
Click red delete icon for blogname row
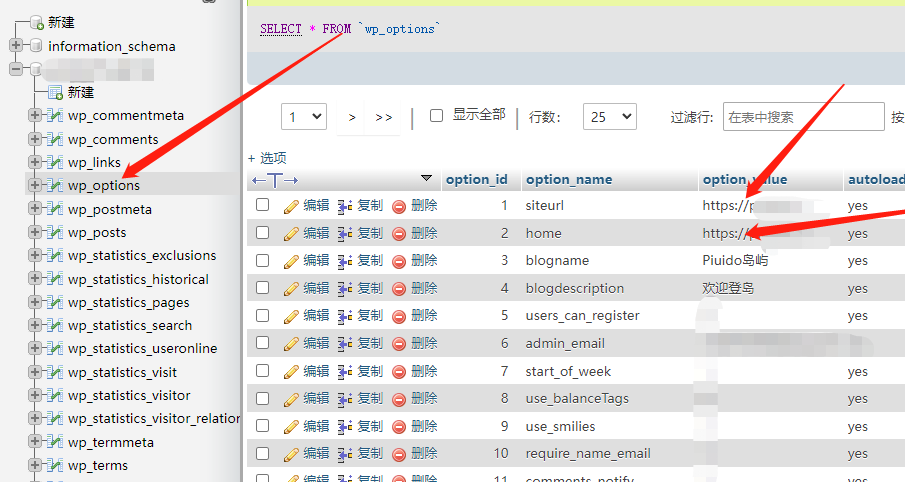(399, 261)
